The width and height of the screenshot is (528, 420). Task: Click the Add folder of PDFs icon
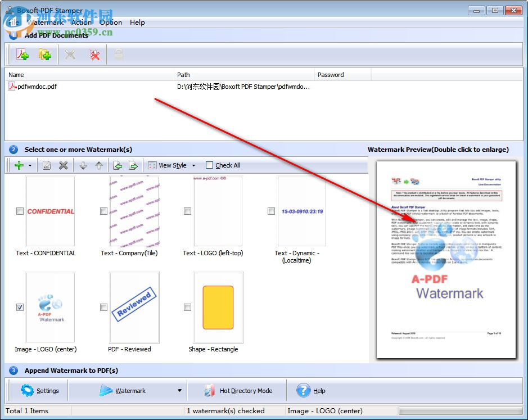(44, 54)
